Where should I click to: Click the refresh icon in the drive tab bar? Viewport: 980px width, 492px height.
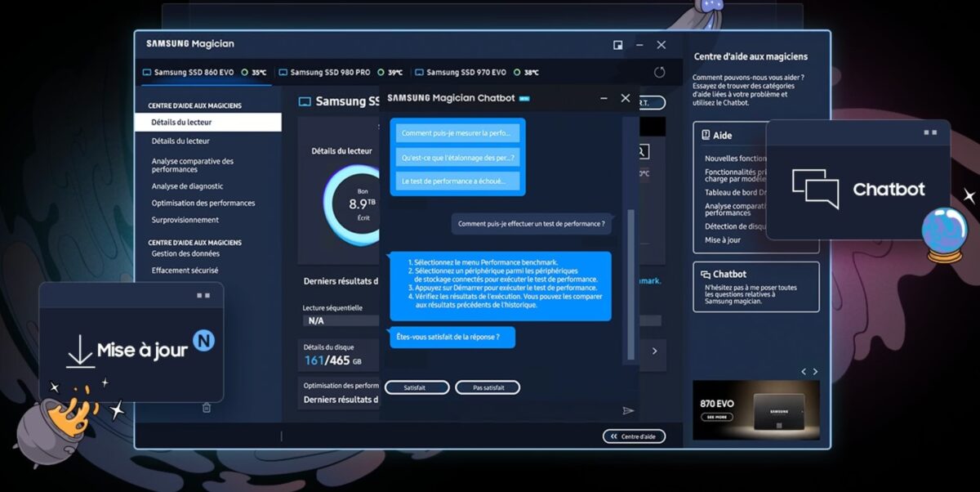pos(660,72)
